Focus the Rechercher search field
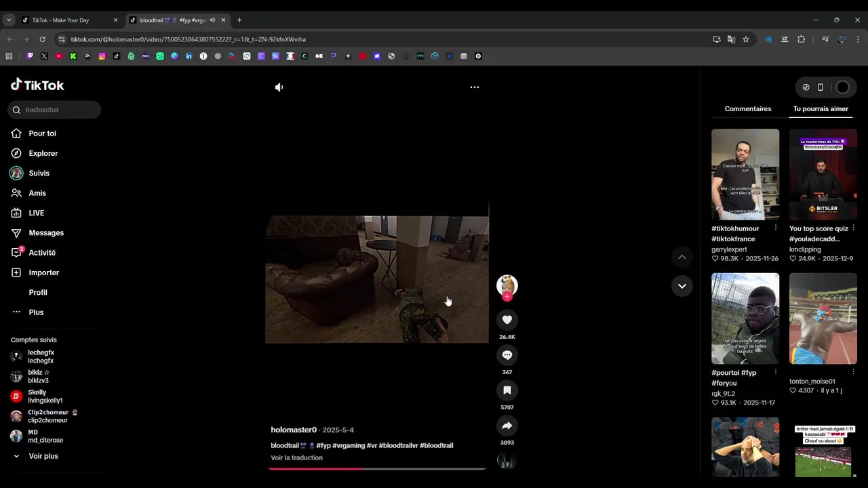Viewport: 868px width, 488px height. [x=54, y=110]
